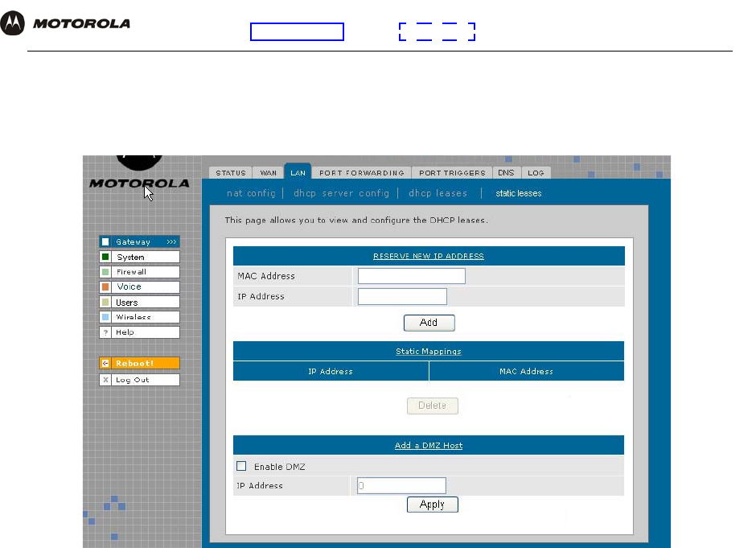Switch to the PORT TRIGGERS tab

pyautogui.click(x=452, y=173)
